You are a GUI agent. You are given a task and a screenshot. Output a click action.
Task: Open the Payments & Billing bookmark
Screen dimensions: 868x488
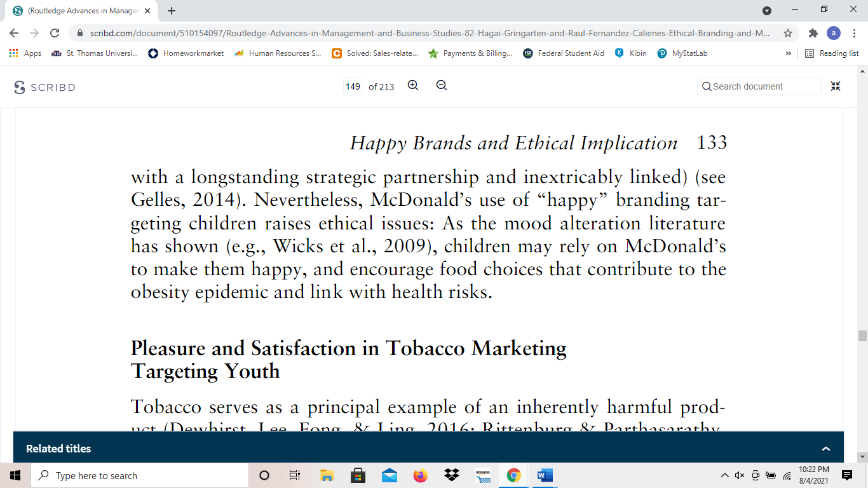[x=470, y=53]
